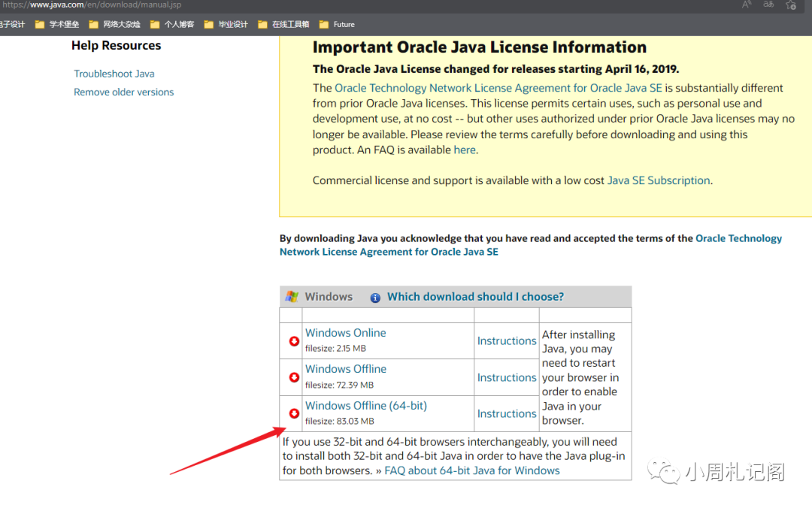Open the 网络大杂烩 bookmark folder

(x=114, y=24)
